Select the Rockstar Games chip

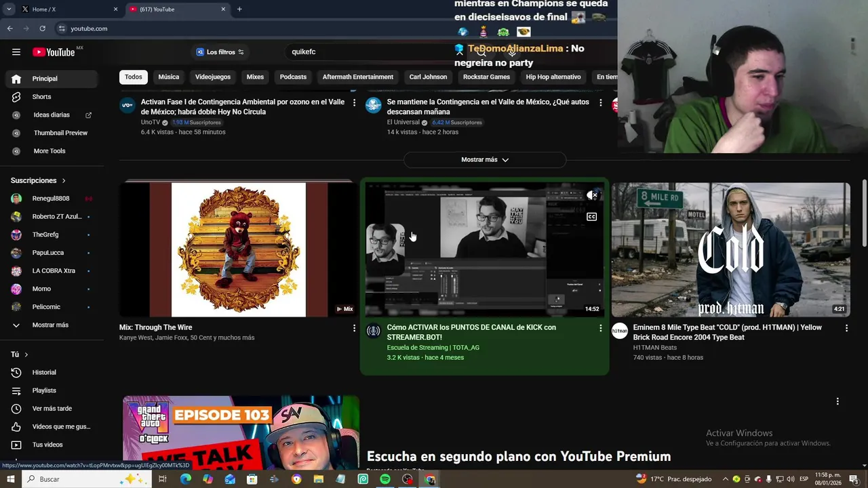click(486, 77)
